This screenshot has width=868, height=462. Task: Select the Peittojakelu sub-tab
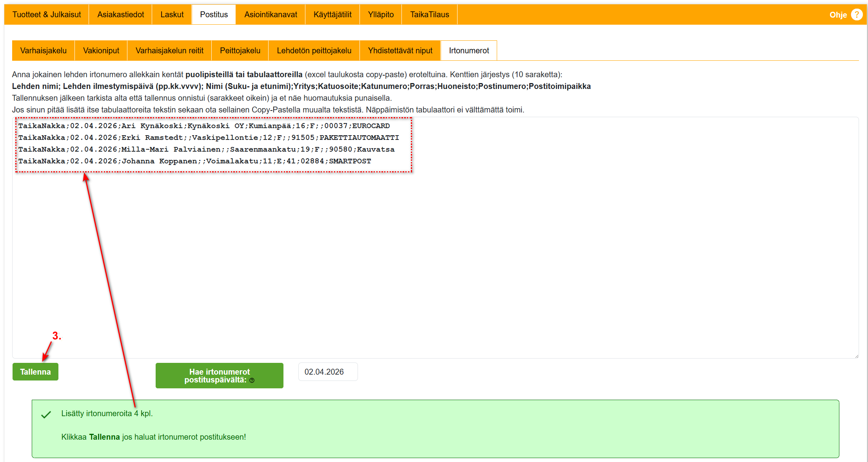pos(240,51)
